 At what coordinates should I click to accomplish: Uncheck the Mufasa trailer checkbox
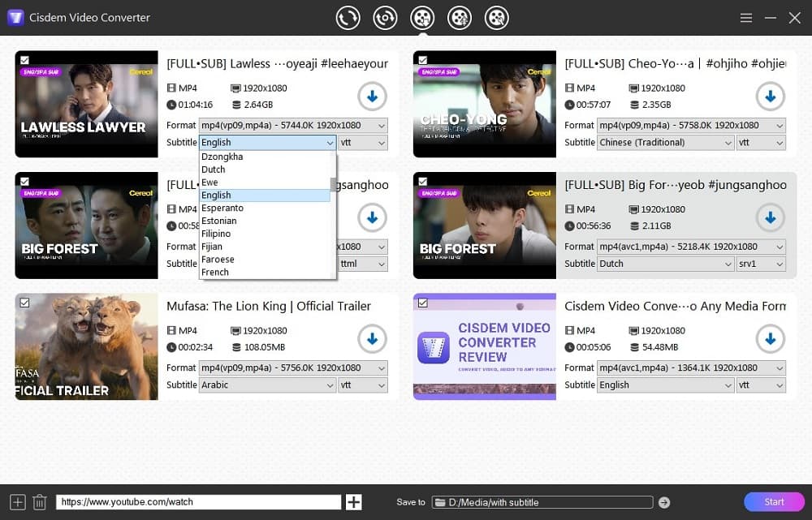pos(24,303)
